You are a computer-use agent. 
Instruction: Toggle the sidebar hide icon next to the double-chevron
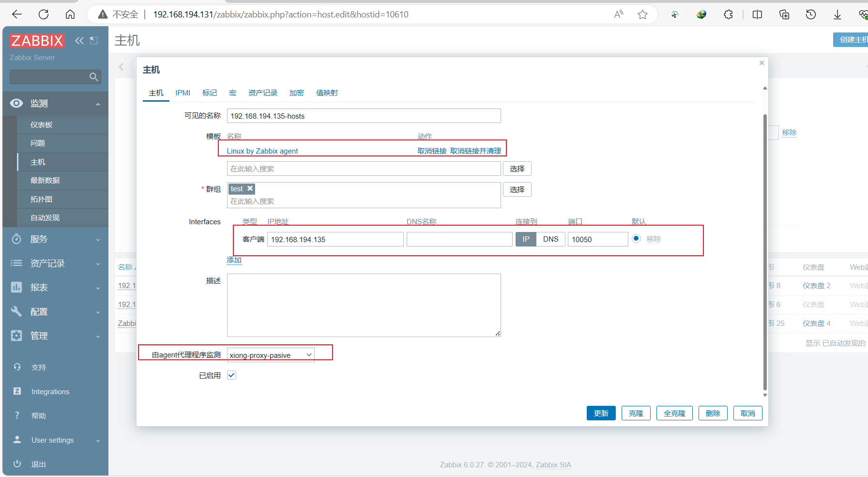click(x=94, y=41)
